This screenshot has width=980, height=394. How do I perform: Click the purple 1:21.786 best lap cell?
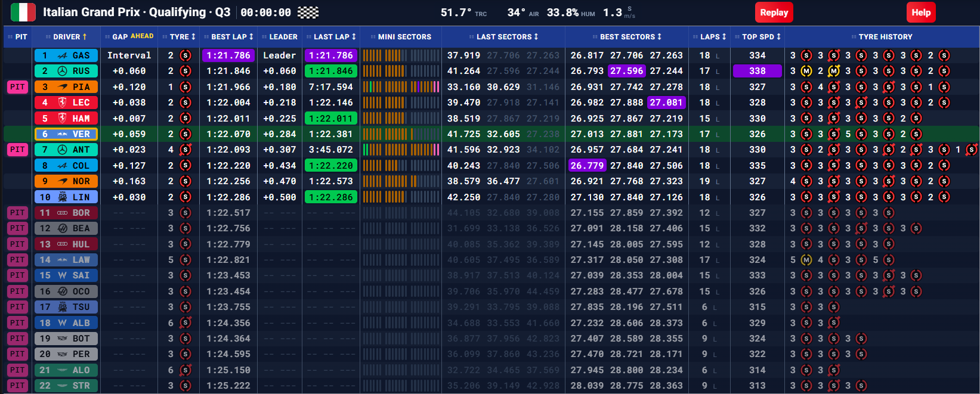tap(228, 55)
